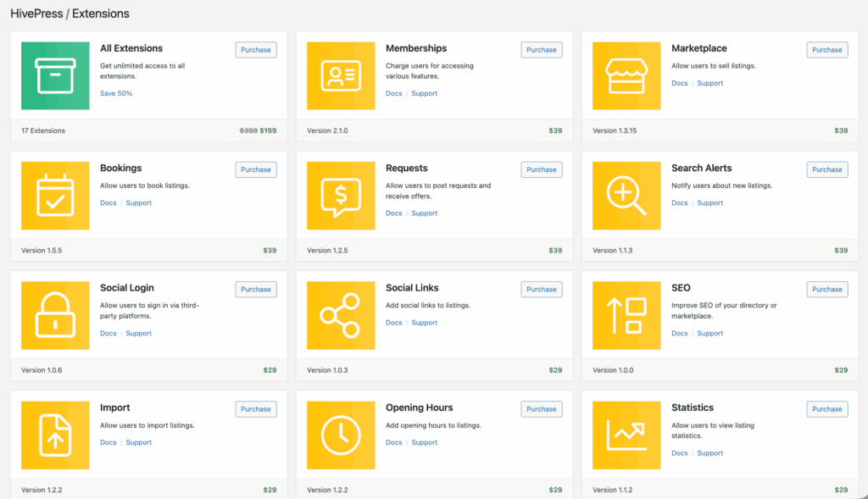The height and width of the screenshot is (499, 868).
Task: Open Marketplace Docs link
Action: point(680,83)
